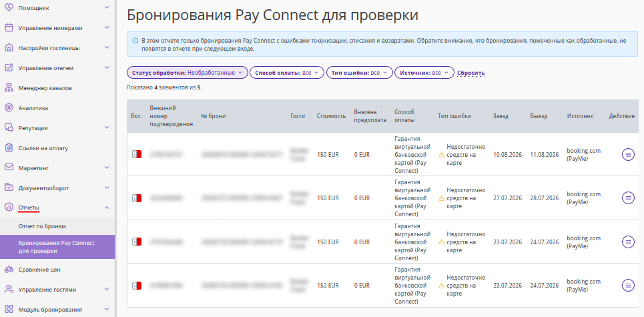Click the Аналитика spiral icon
Screen dimensions: 644x317
[9, 108]
